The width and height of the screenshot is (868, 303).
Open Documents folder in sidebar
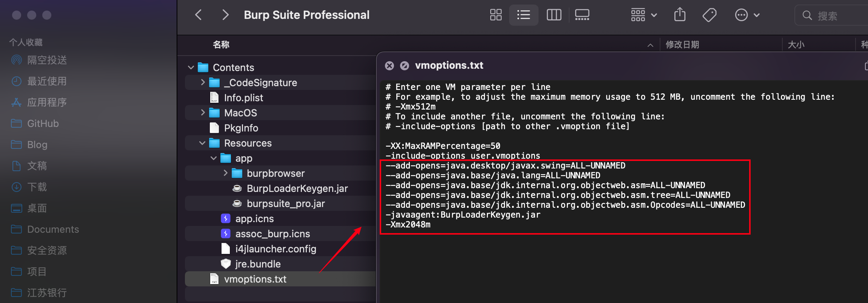coord(45,229)
